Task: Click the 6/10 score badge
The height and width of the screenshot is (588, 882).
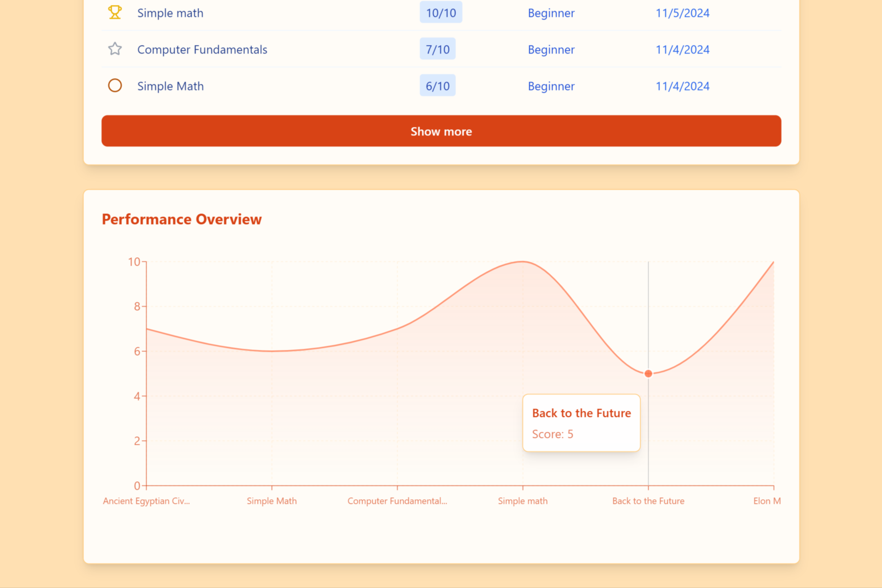Action: pos(437,86)
